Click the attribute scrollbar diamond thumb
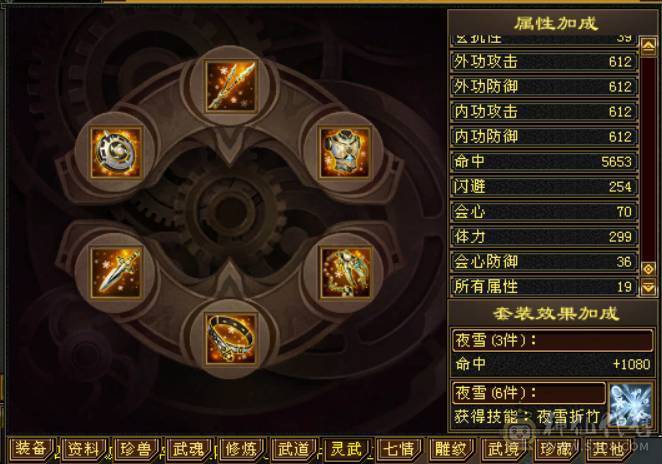 click(648, 269)
